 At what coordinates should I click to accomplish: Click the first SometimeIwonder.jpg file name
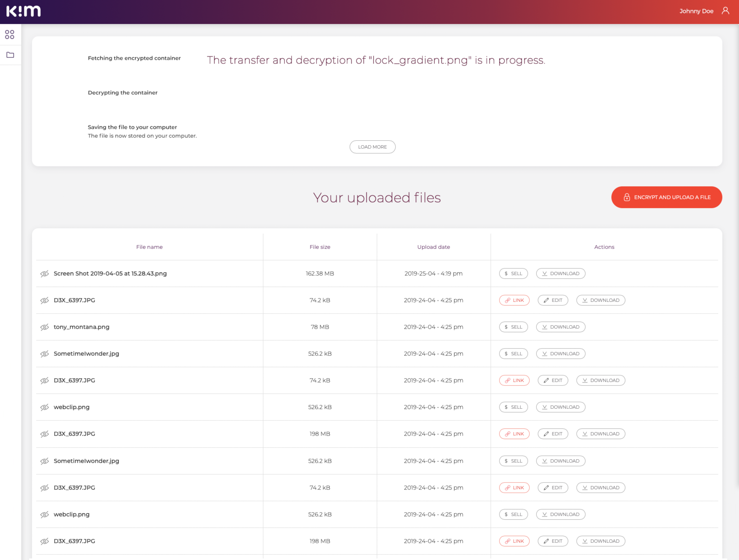86,353
